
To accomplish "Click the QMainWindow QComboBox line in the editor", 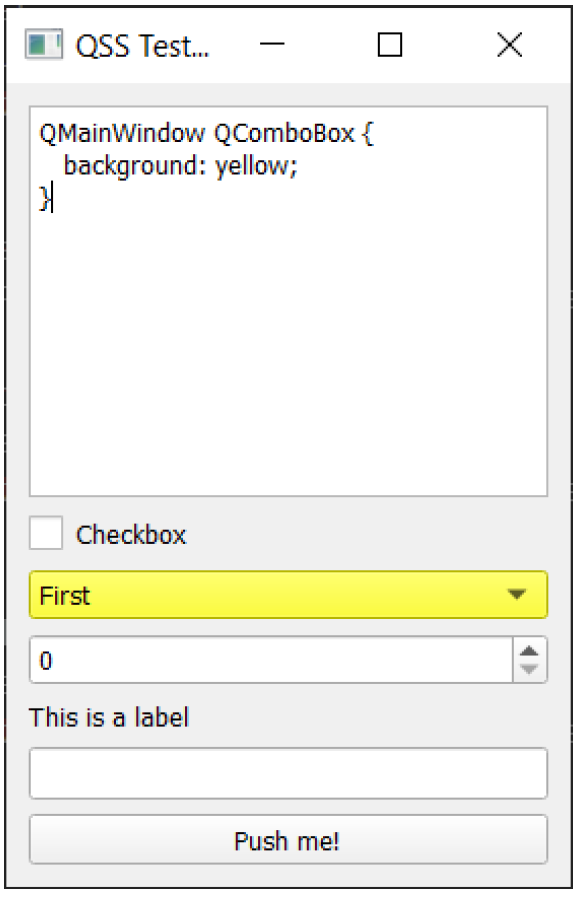I will 206,134.
